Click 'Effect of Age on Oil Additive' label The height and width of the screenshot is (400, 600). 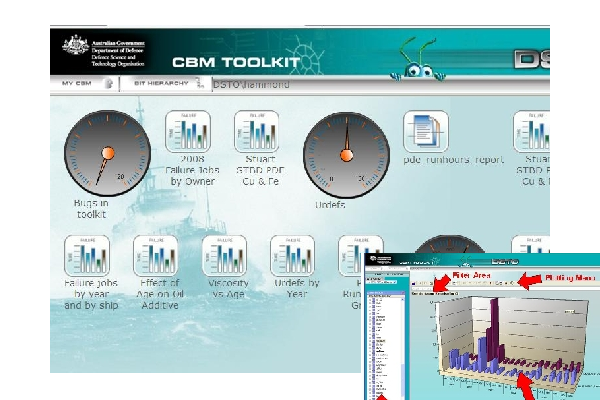(x=160, y=294)
